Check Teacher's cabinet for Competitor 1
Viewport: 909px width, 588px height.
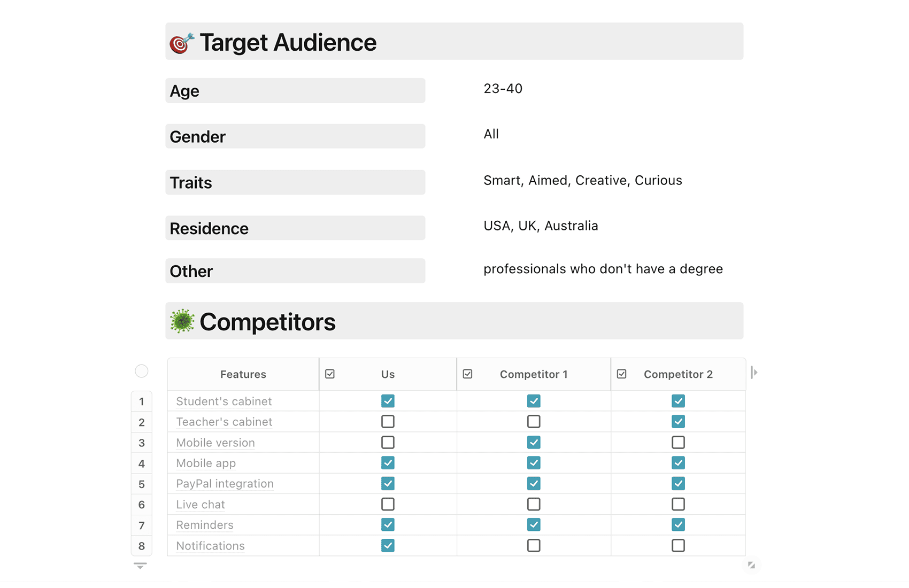(533, 422)
